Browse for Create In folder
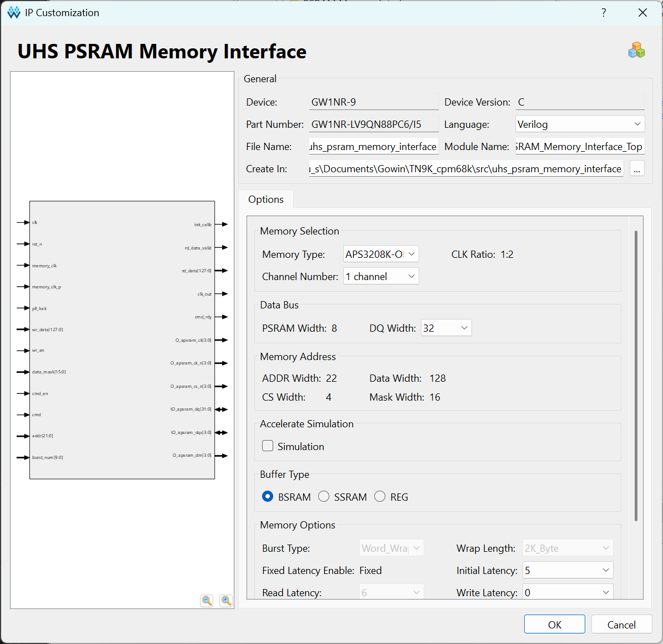Screen dimensions: 663x644 point(637,168)
